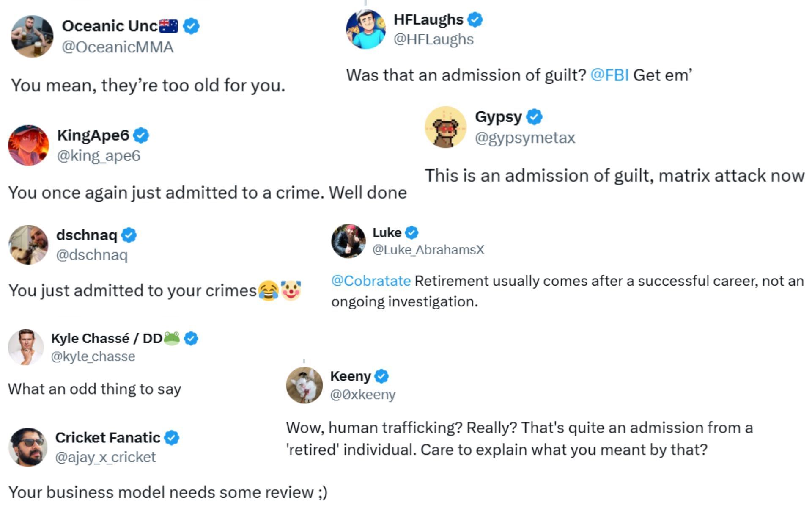Click the @Luke_AbrahamsX handle
Screen dimensions: 812x508
point(428,250)
